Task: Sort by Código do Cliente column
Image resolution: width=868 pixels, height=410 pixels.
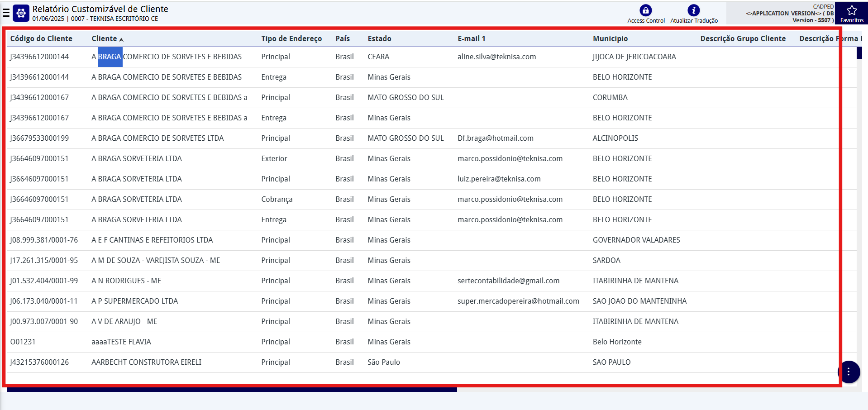Action: (41, 39)
